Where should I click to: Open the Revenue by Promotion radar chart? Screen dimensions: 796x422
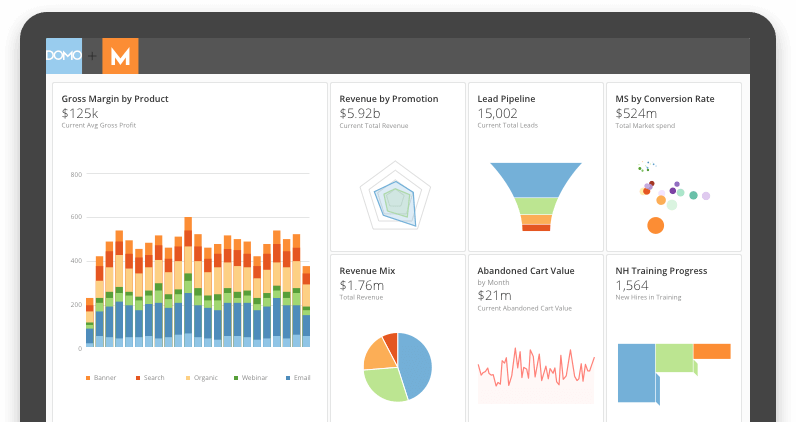[395, 196]
